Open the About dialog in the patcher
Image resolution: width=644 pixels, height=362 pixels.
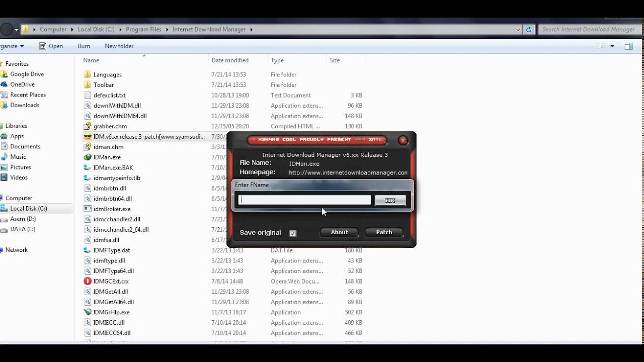[x=339, y=232]
